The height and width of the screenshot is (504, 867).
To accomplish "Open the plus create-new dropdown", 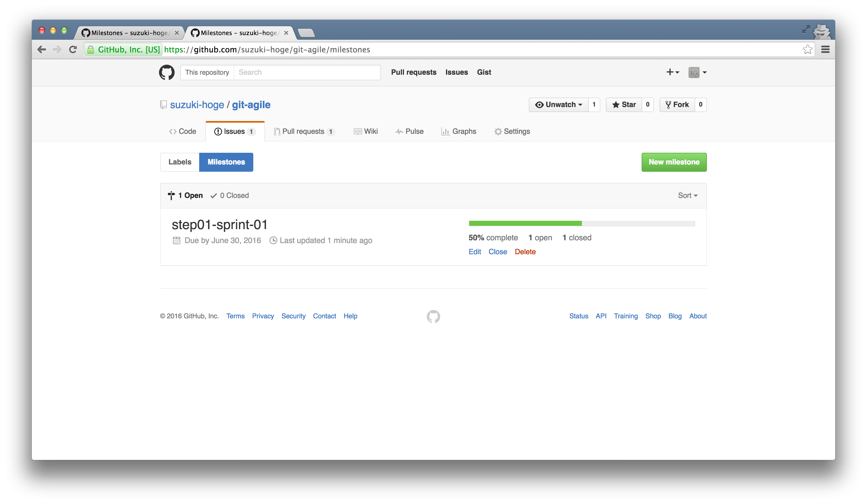I will click(x=672, y=72).
